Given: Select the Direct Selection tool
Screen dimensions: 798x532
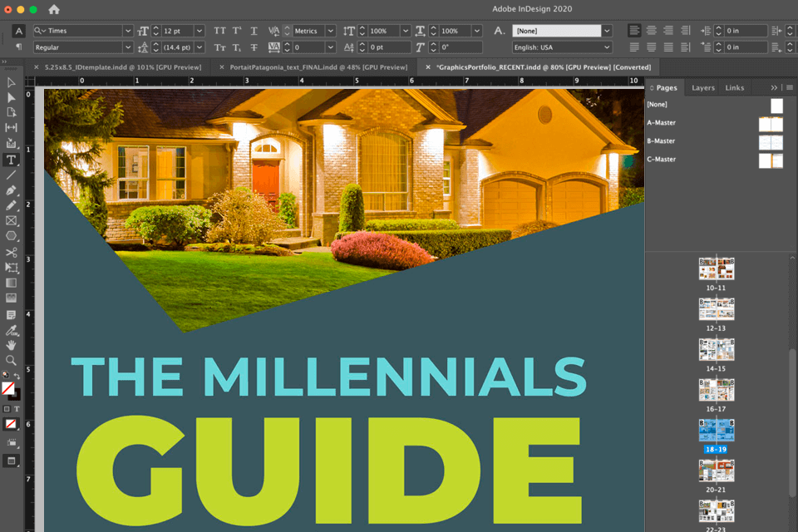Looking at the screenshot, I should point(11,98).
